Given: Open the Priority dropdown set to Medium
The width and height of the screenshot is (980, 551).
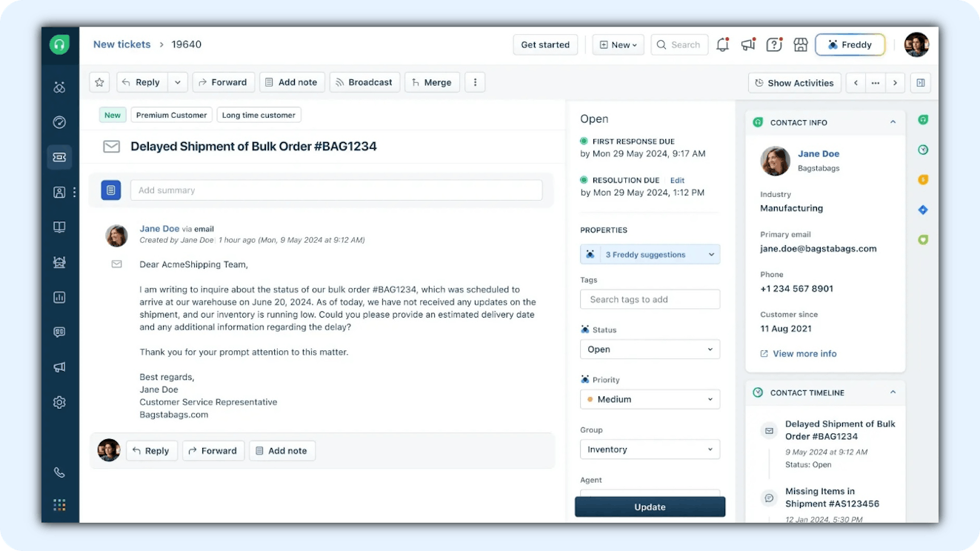Looking at the screenshot, I should (x=650, y=399).
